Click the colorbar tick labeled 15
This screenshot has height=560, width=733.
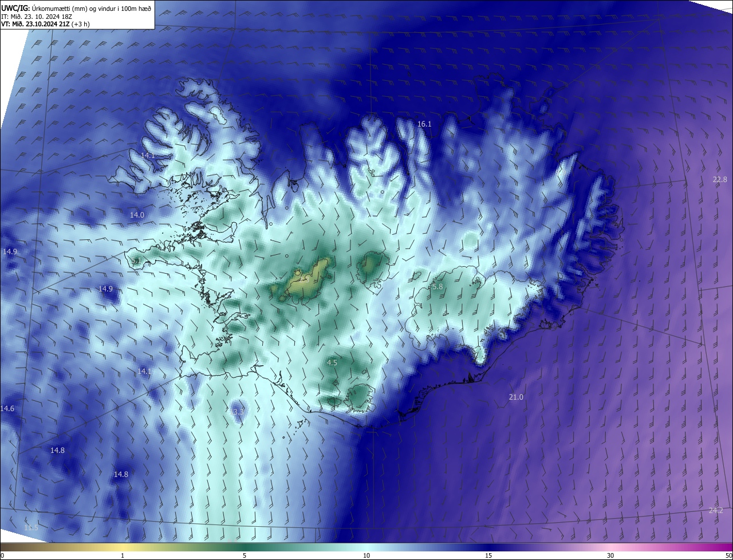coord(488,555)
